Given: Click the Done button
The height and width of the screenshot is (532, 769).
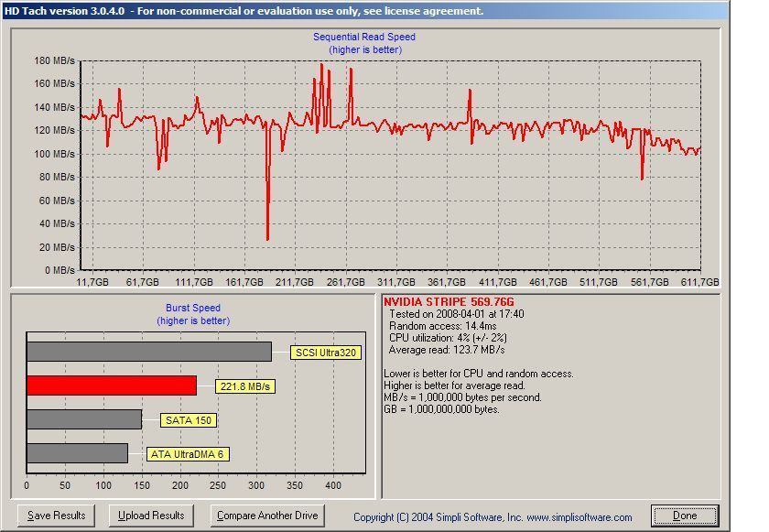Looking at the screenshot, I should [x=685, y=516].
